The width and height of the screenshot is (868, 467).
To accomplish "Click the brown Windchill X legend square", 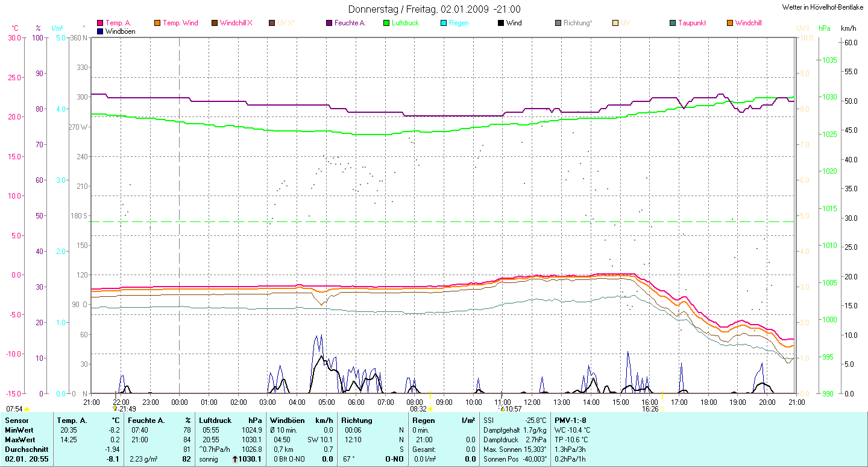I will (215, 24).
